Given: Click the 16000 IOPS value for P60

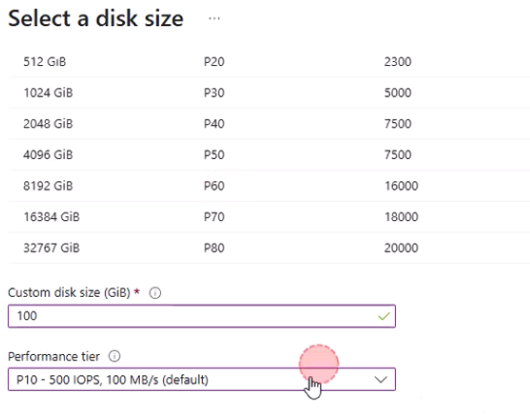Looking at the screenshot, I should pos(401,186).
